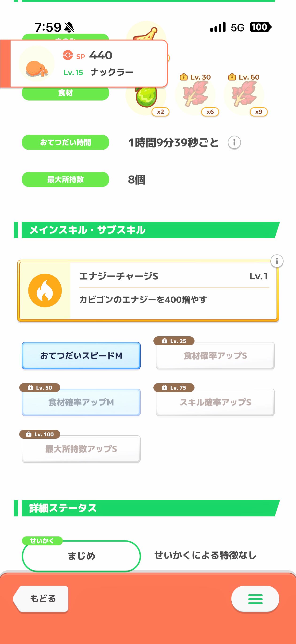Open the main skill info icon
This screenshot has height=644, width=296.
click(x=277, y=261)
